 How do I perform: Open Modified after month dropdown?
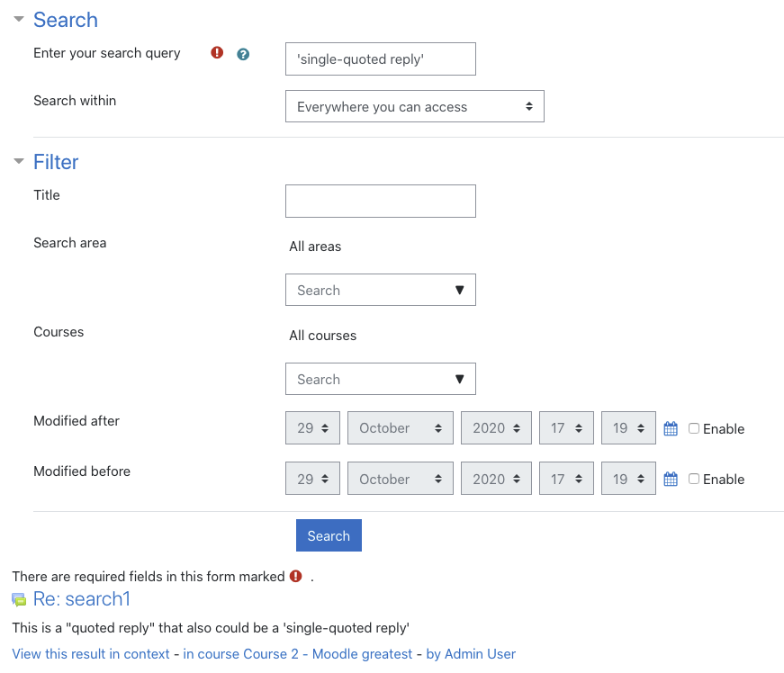coord(400,427)
